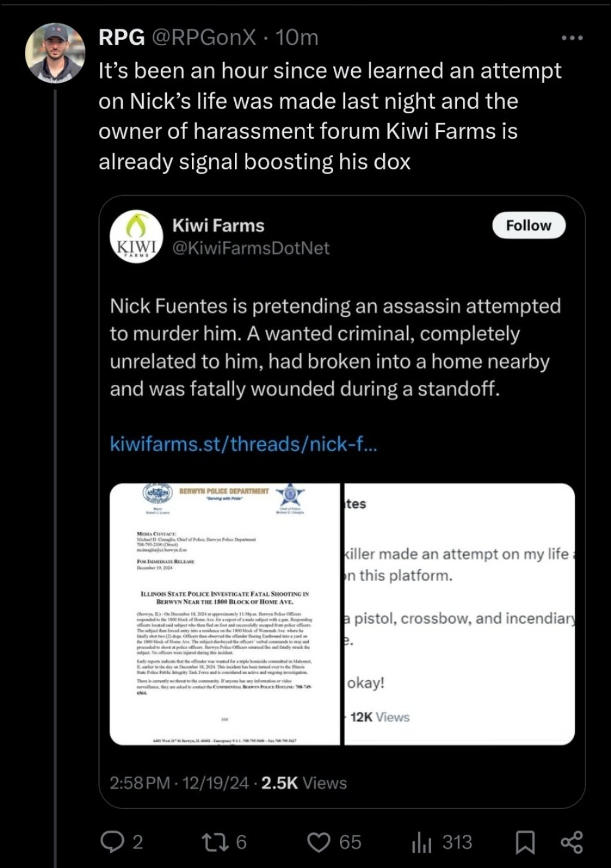Open the three-dot more options menu
The image size is (611, 868).
coord(572,38)
